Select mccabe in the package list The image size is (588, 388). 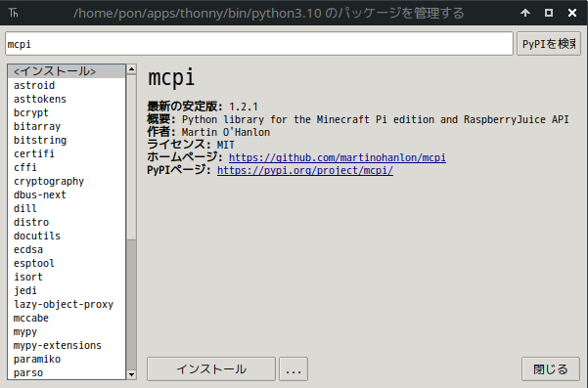coord(67,318)
